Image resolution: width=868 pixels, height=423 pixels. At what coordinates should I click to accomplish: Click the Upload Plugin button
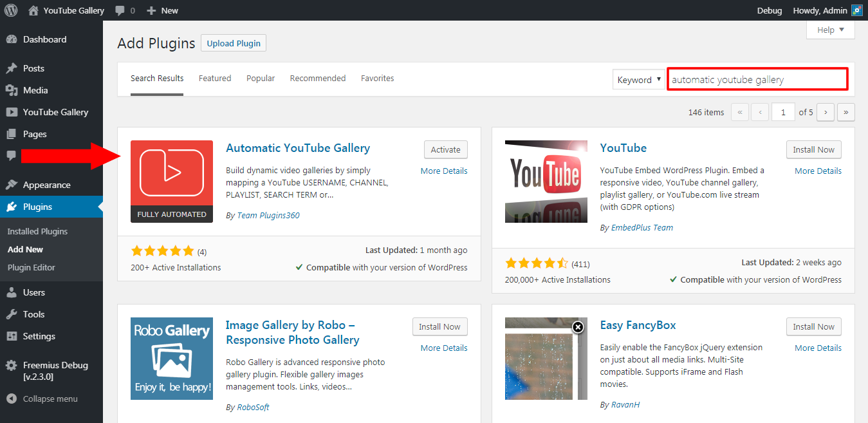tap(234, 43)
